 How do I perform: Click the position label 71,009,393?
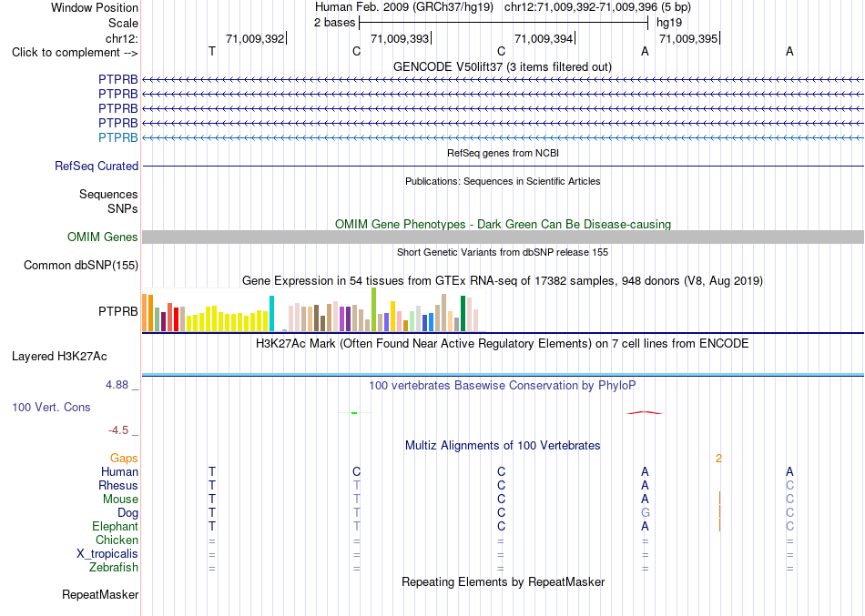click(x=400, y=38)
